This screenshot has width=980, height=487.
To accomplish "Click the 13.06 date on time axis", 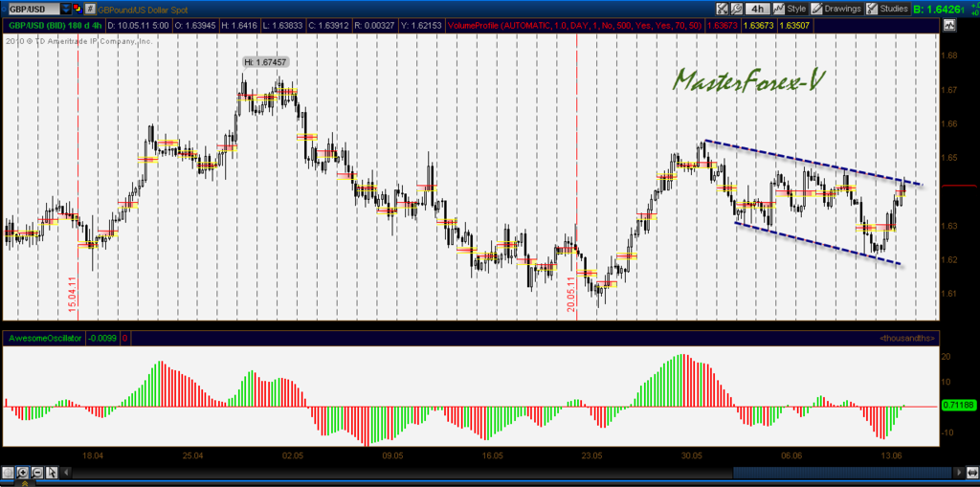I will [x=891, y=455].
